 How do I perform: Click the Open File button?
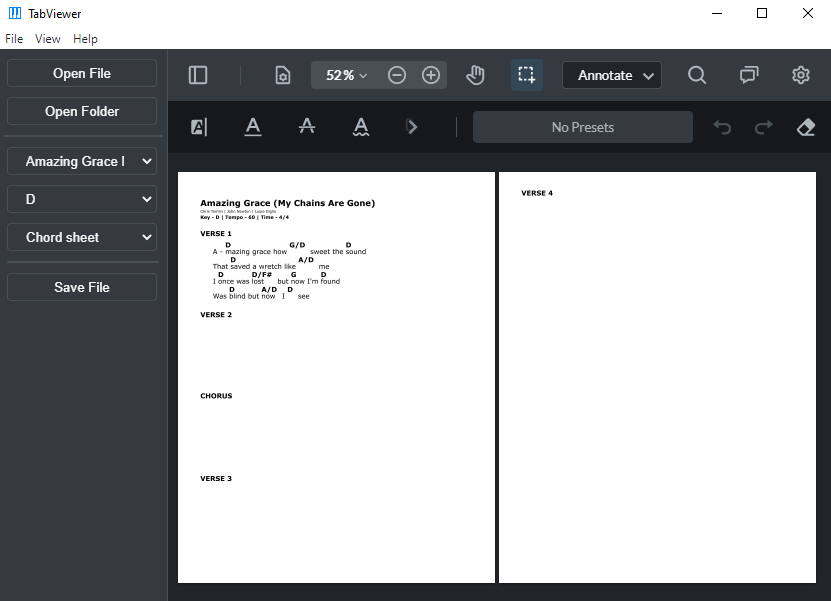[82, 73]
